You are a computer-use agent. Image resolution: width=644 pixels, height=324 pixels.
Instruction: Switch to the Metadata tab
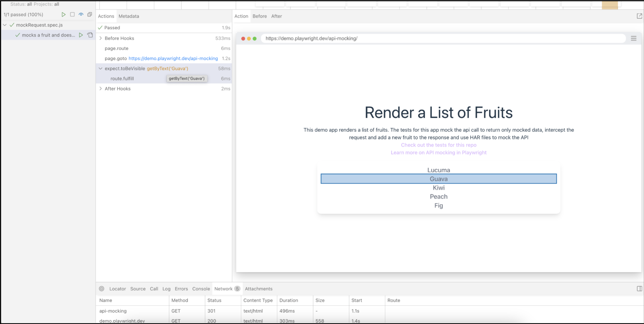pyautogui.click(x=129, y=16)
